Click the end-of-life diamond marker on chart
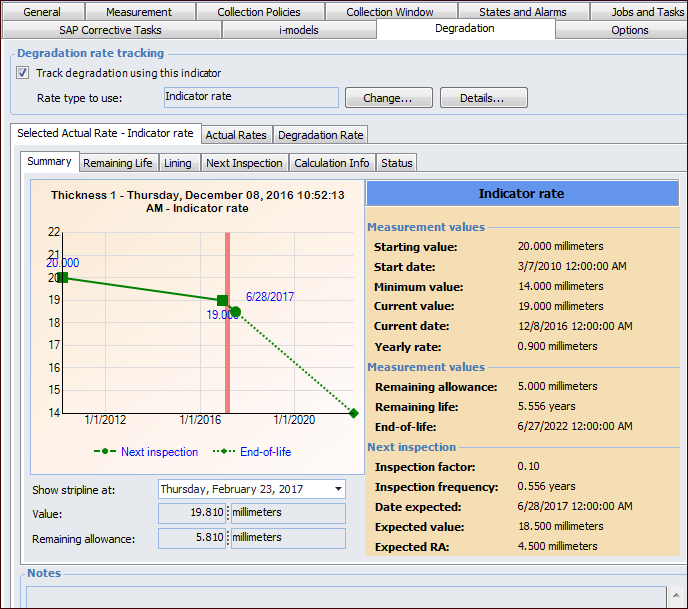The height and width of the screenshot is (609, 688). [x=354, y=412]
